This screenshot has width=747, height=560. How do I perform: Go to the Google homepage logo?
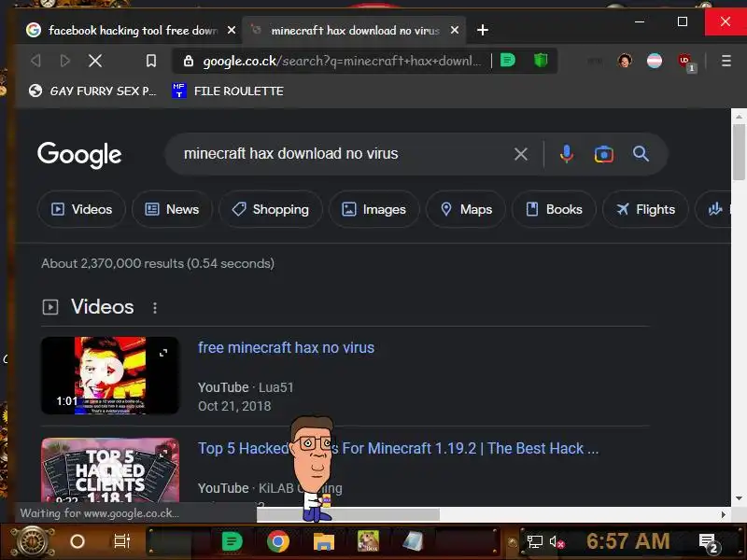(x=79, y=155)
